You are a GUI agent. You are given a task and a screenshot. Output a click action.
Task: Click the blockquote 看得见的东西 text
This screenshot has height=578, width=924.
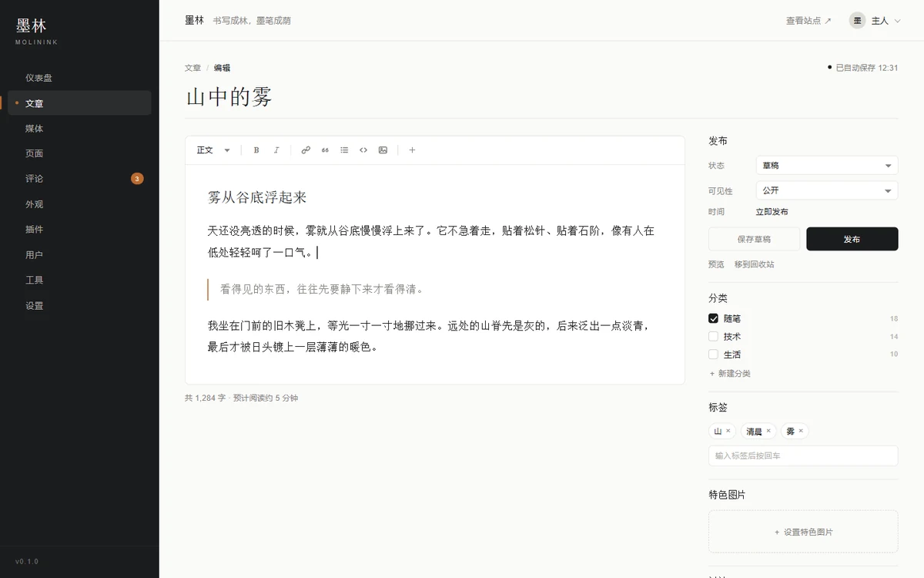322,290
